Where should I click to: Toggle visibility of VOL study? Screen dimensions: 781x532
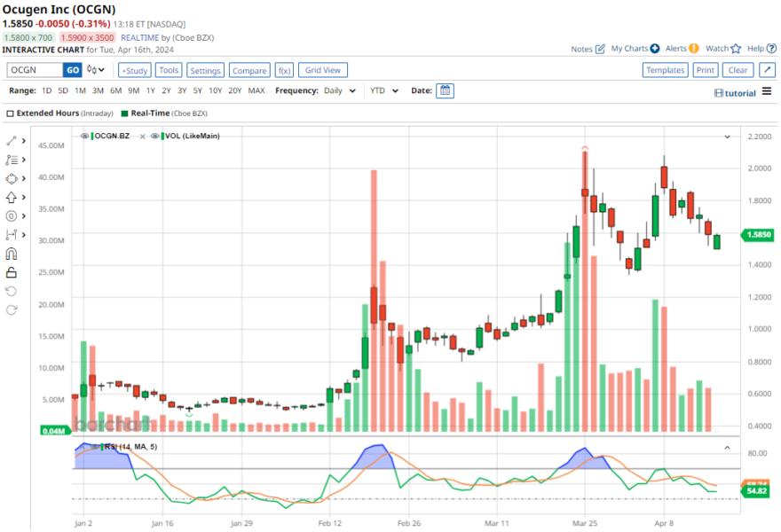pos(155,136)
